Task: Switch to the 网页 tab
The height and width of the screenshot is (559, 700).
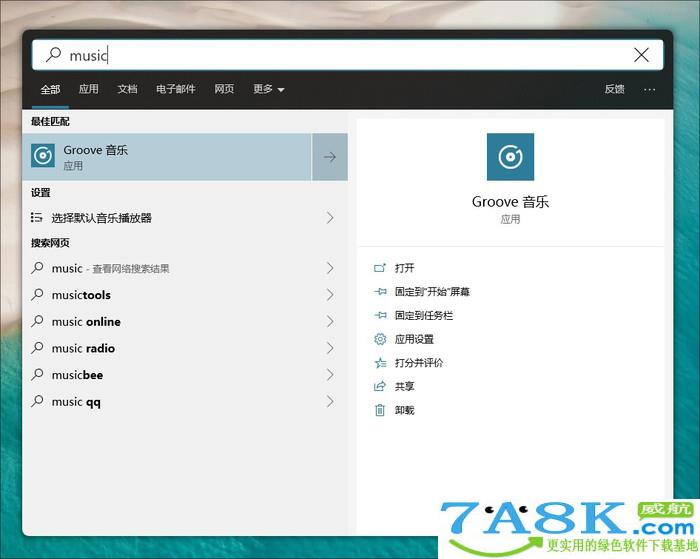Action: (x=224, y=89)
